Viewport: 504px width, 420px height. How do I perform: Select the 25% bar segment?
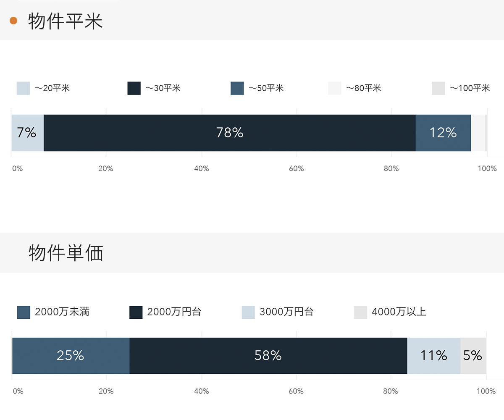pos(71,356)
